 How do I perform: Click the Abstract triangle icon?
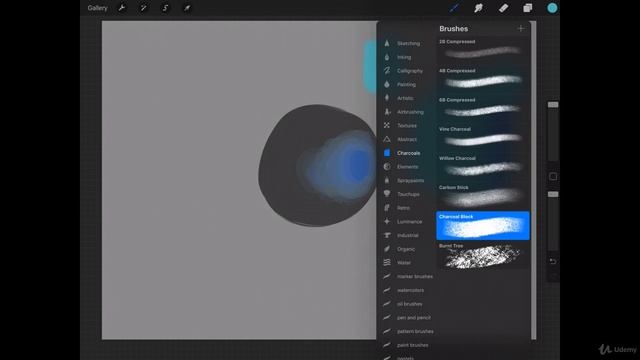click(387, 139)
